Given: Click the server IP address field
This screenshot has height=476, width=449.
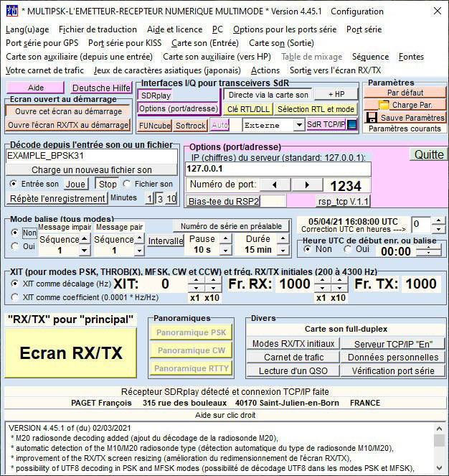Looking at the screenshot, I should pos(278,169).
